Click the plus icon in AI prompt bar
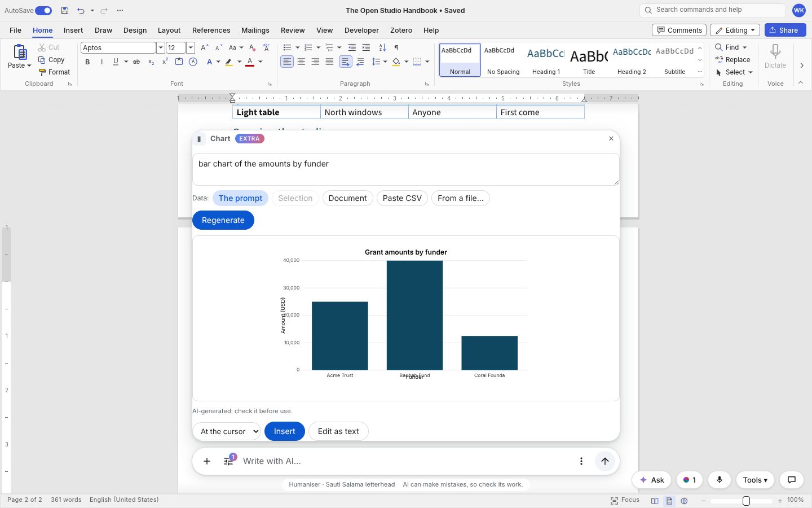812x508 pixels. coord(207,461)
